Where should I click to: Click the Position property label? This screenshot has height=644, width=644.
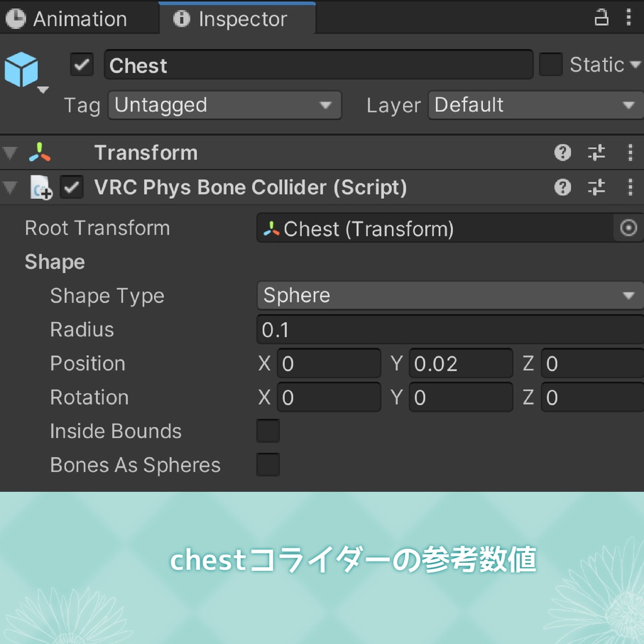[x=87, y=364]
